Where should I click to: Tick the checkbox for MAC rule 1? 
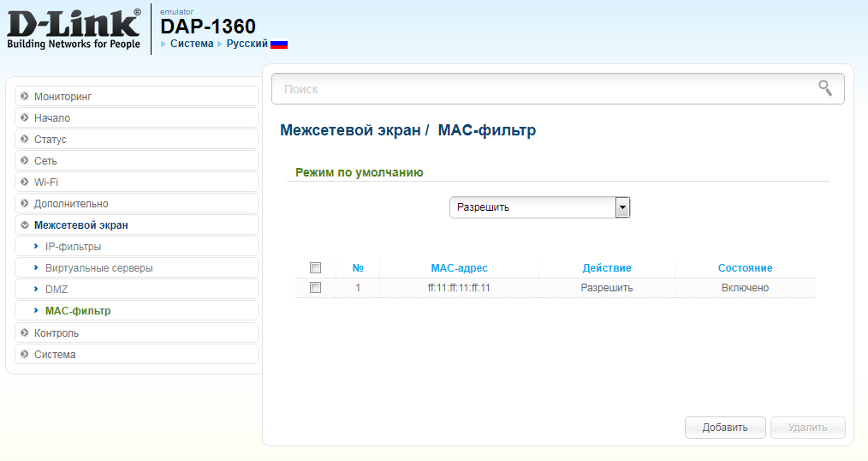click(x=316, y=288)
